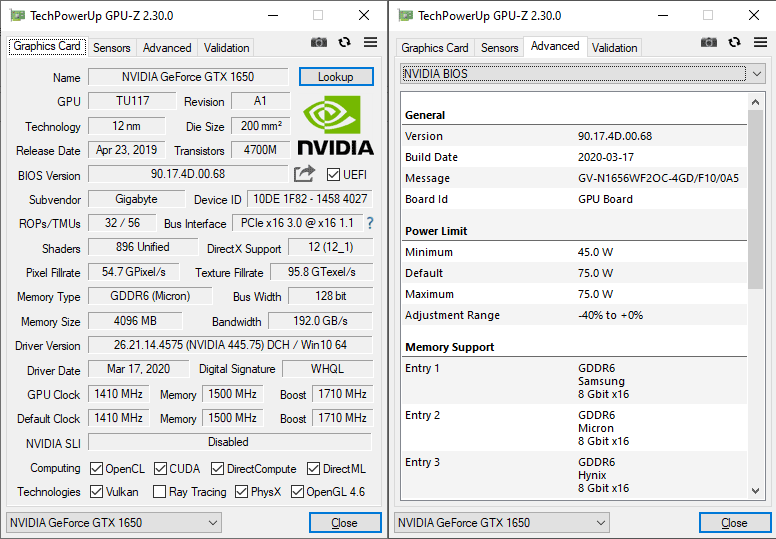
Task: Click Close button in left window
Action: pos(345,523)
